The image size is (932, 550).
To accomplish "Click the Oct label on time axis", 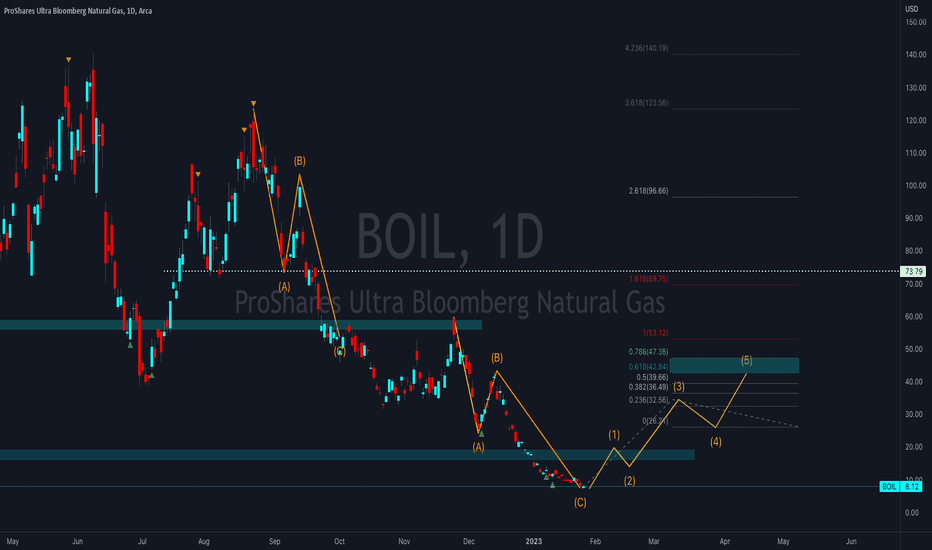I will 339,541.
